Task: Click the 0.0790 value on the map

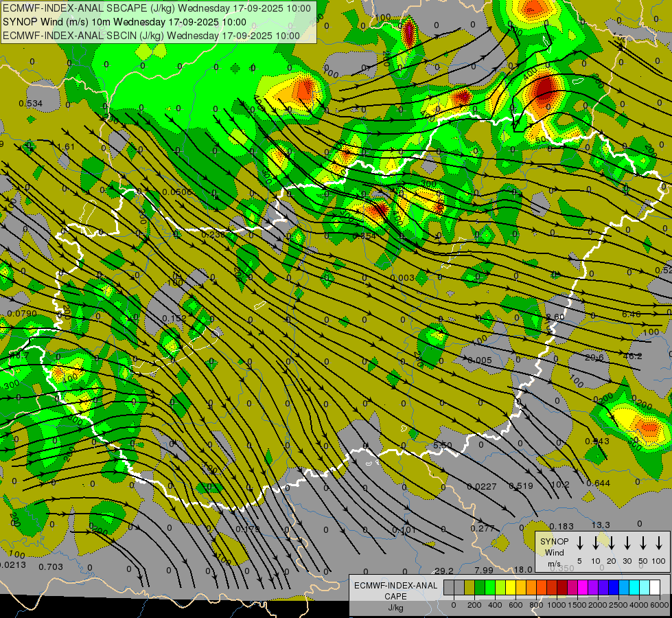Action: tap(22, 314)
